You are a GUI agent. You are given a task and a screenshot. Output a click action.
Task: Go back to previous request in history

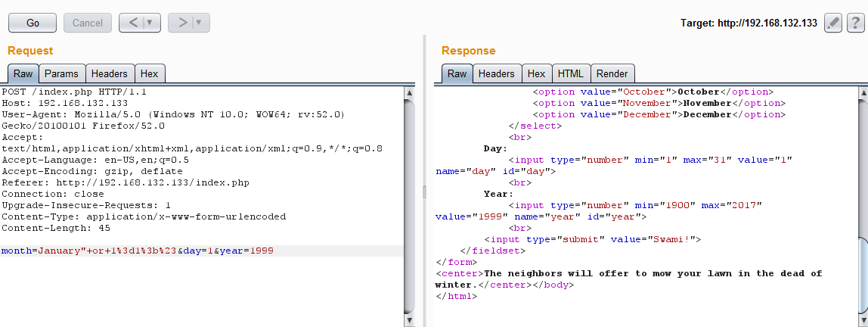[x=133, y=23]
